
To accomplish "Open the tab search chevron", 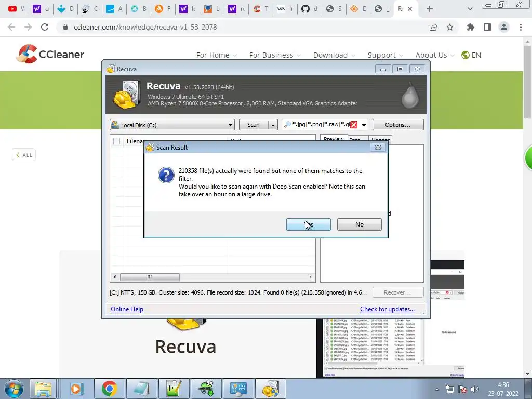I will click(470, 9).
